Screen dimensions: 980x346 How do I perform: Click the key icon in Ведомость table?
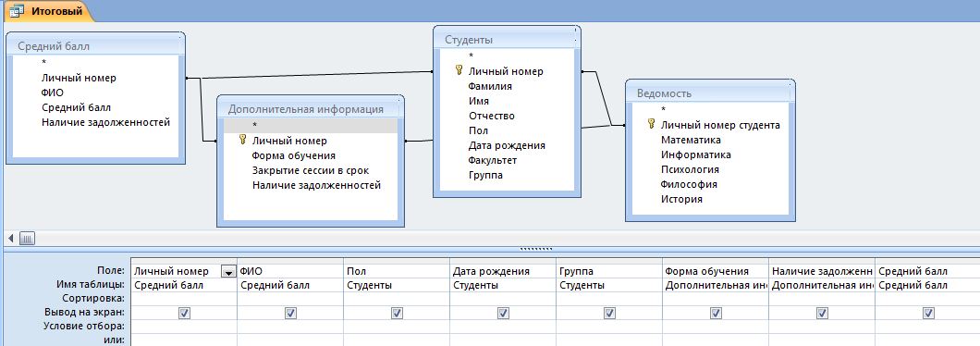pos(651,124)
